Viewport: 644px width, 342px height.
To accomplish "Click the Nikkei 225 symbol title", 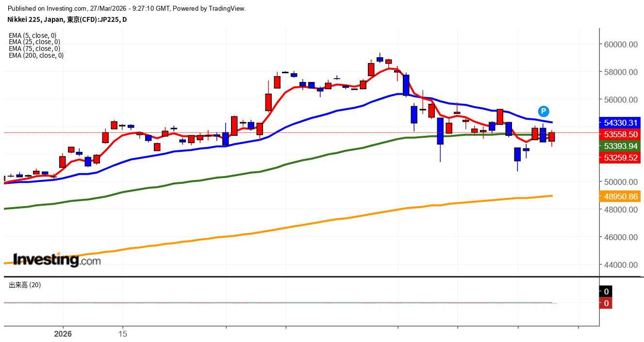I will [x=67, y=19].
